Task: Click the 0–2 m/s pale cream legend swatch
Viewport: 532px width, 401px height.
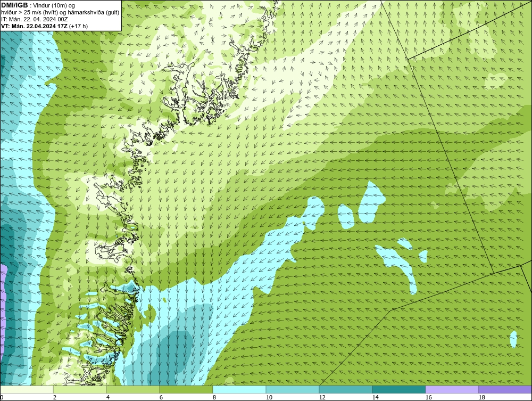Action: pos(27,389)
